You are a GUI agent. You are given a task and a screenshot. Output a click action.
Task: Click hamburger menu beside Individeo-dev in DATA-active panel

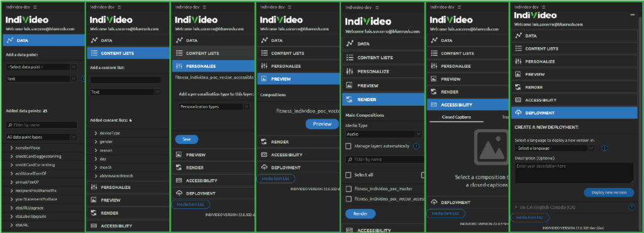pyautogui.click(x=35, y=8)
